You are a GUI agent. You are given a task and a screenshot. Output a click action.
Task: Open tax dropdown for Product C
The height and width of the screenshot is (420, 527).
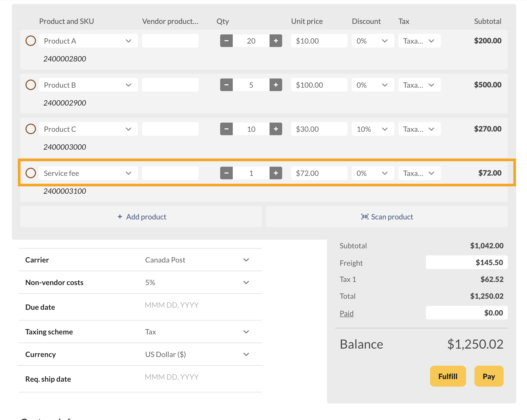[420, 129]
